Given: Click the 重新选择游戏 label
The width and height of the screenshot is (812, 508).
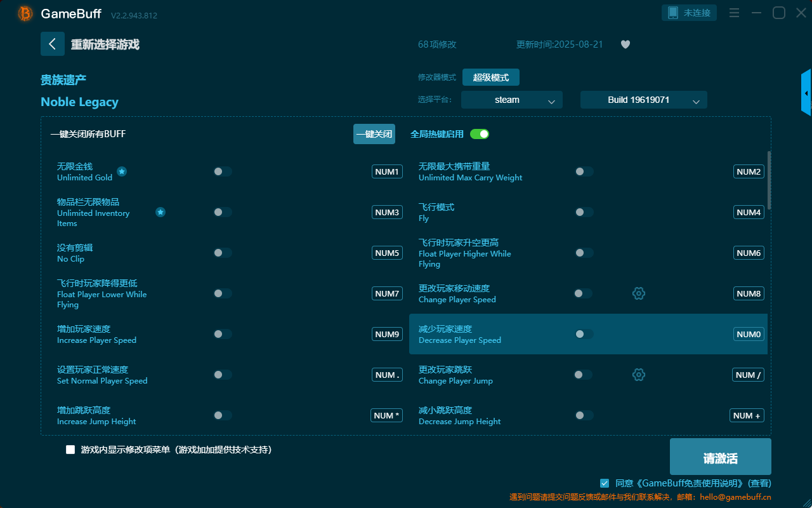Looking at the screenshot, I should pyautogui.click(x=105, y=44).
